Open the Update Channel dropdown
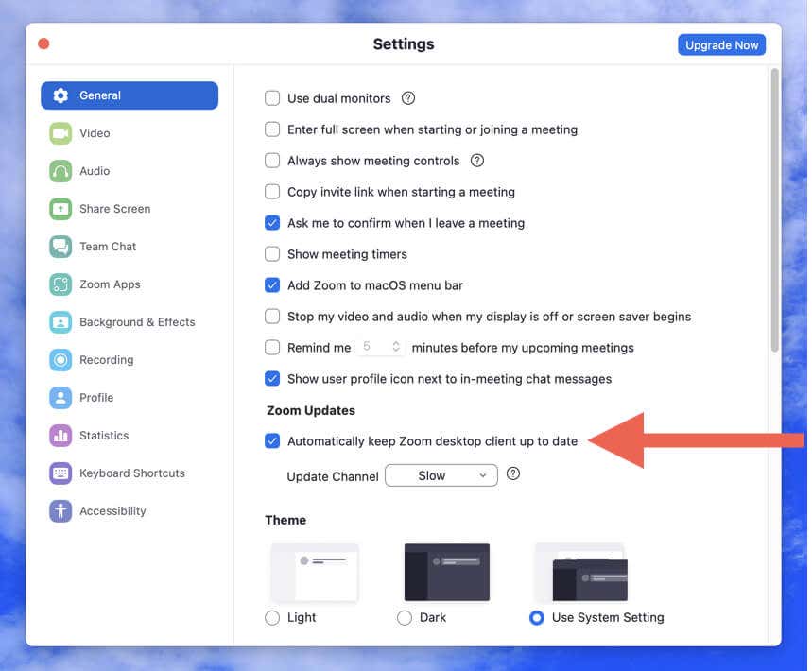812x671 pixels. (441, 474)
